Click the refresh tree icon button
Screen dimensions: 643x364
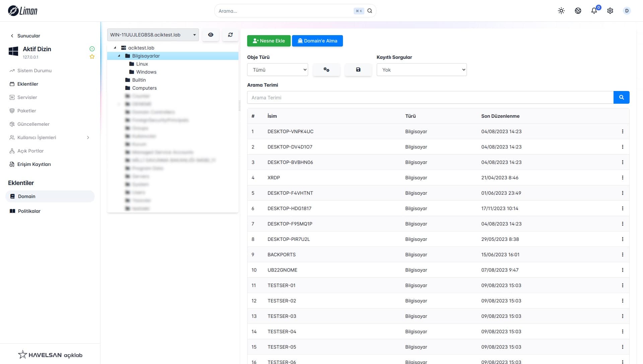click(x=230, y=35)
